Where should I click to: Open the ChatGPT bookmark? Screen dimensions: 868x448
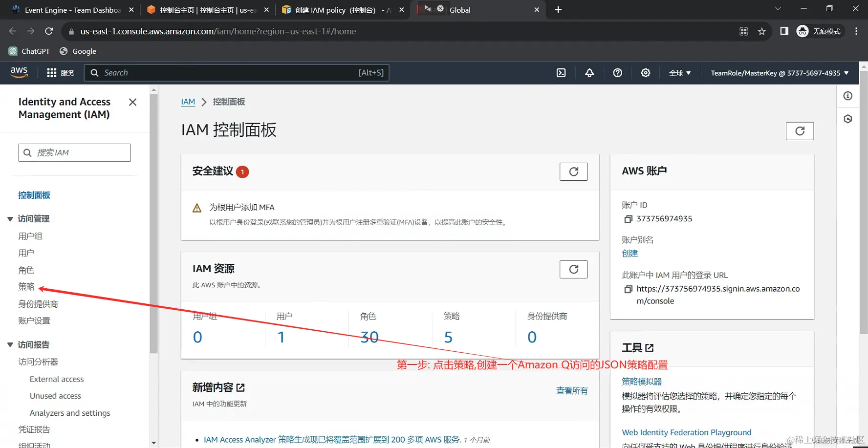[29, 51]
